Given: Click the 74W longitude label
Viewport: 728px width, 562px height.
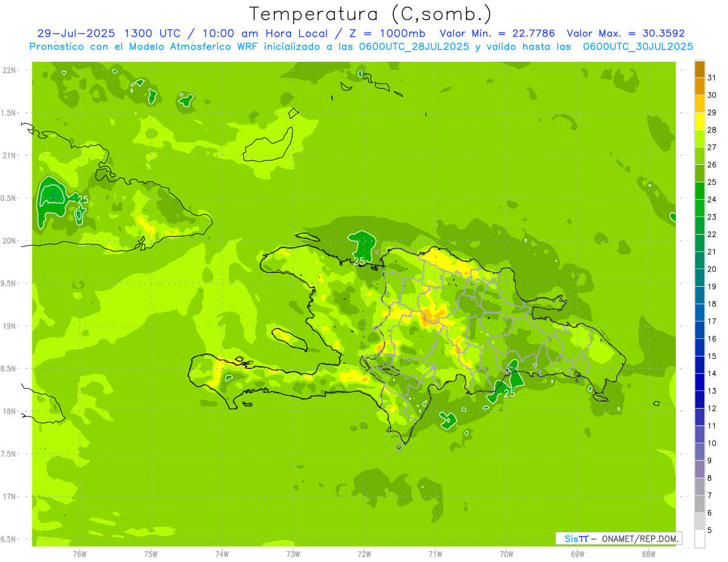Looking at the screenshot, I should [222, 554].
